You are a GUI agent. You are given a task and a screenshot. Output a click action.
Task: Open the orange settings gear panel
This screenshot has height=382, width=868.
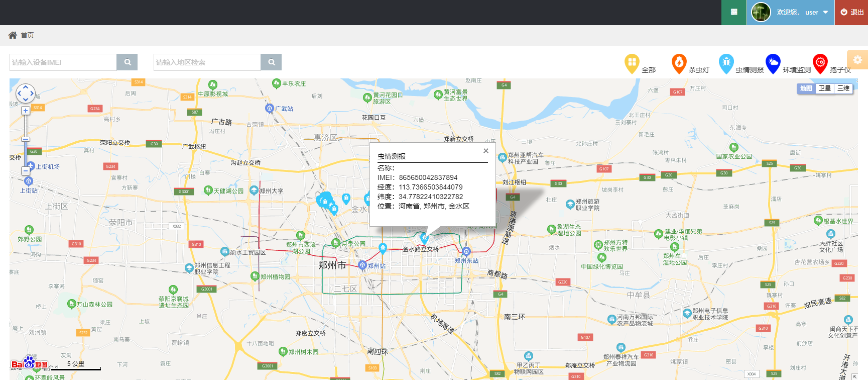[x=857, y=60]
